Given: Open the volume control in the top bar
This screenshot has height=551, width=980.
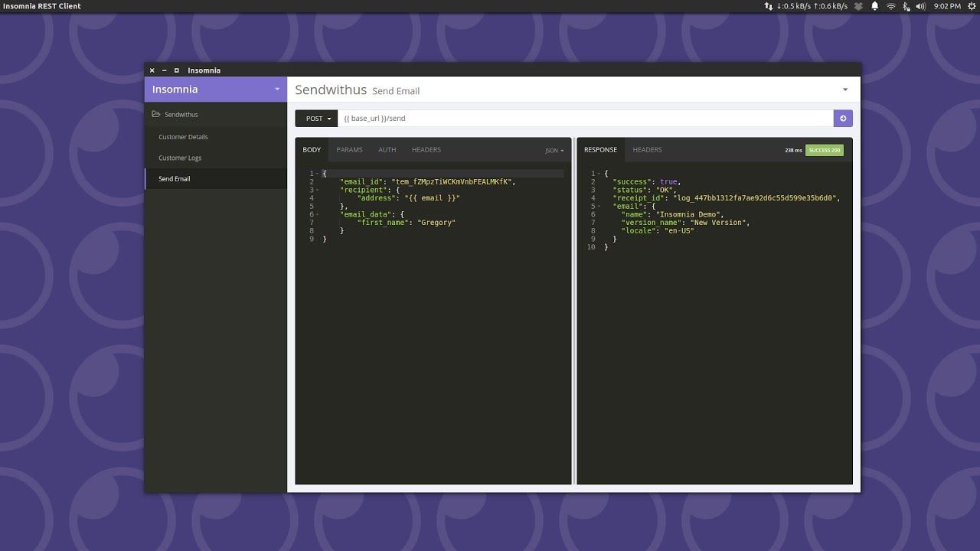Looking at the screenshot, I should pos(920,6).
